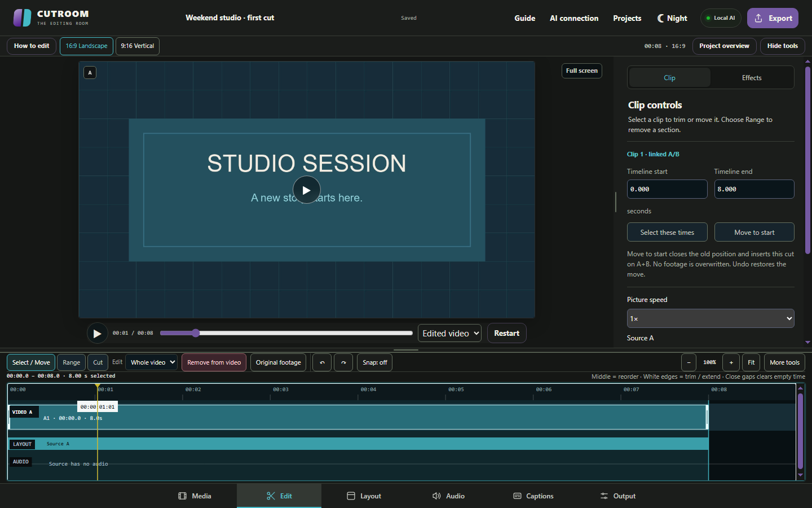Click the Move to start button
The height and width of the screenshot is (508, 812).
[x=754, y=233]
